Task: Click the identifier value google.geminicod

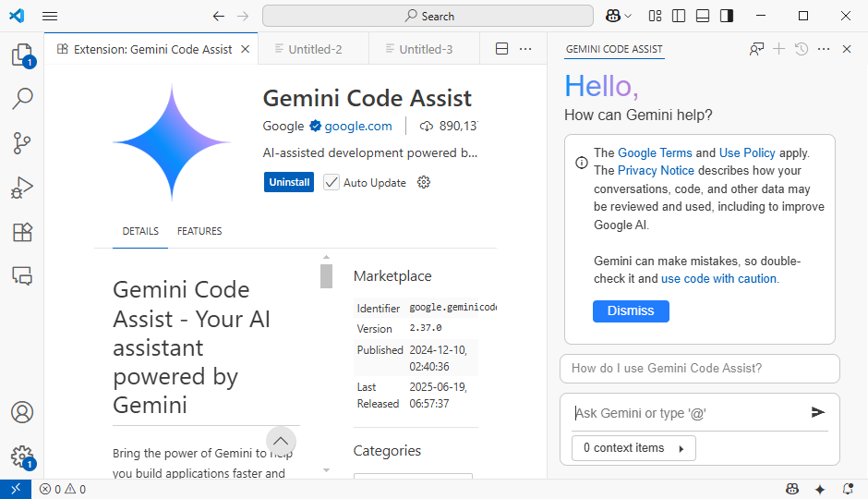Action: coord(452,308)
